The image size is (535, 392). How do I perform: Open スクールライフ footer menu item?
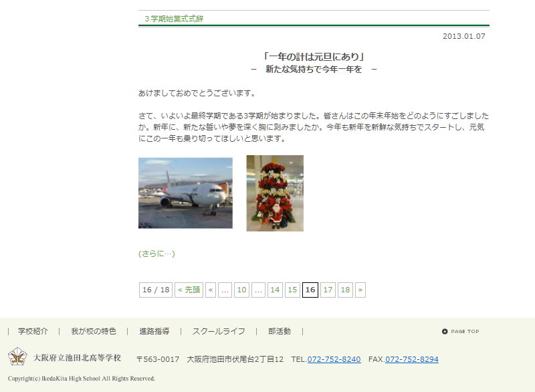[x=219, y=331]
